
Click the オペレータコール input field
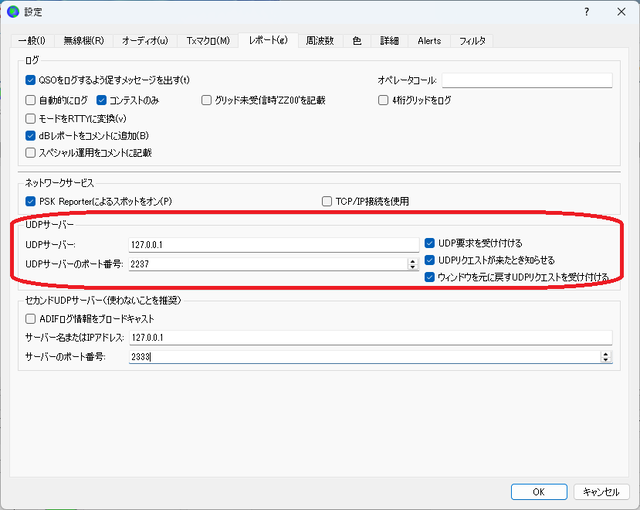click(x=527, y=80)
